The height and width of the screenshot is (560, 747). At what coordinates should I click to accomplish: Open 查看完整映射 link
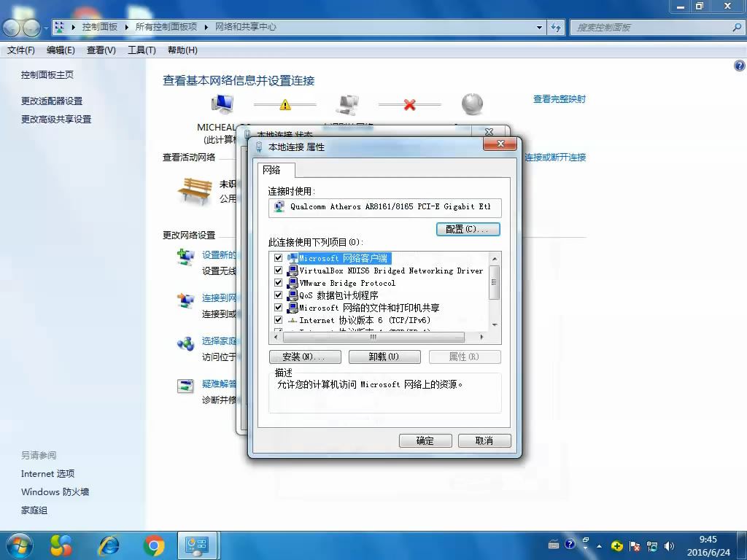[x=560, y=99]
